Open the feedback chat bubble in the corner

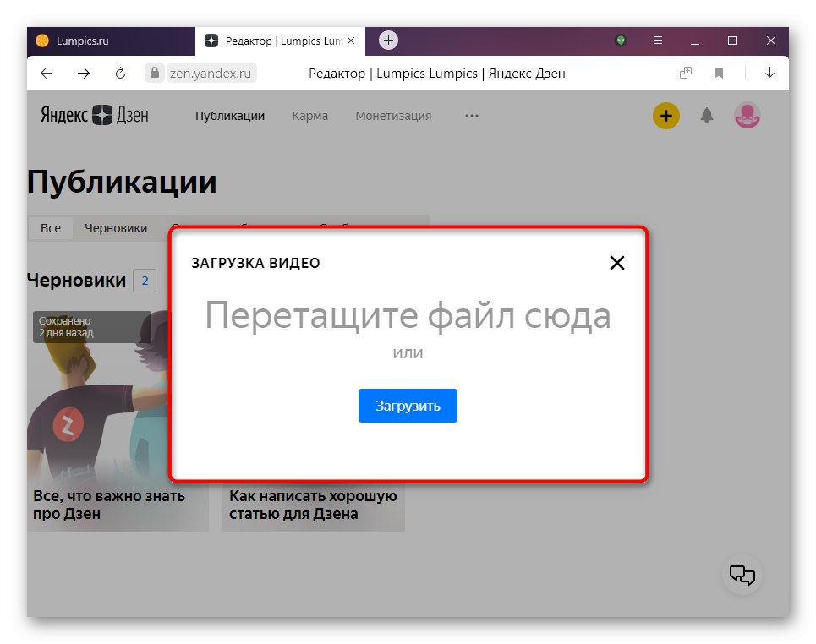[x=742, y=575]
